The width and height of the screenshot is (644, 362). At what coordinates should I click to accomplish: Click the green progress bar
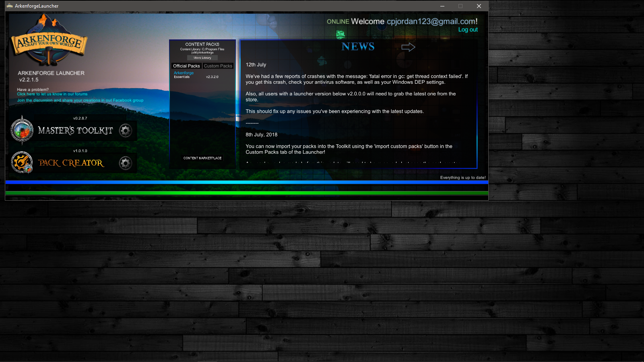[x=247, y=193]
